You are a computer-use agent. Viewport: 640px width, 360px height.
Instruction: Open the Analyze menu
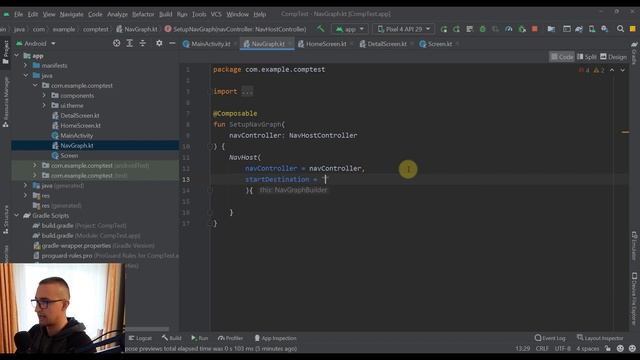[x=117, y=14]
